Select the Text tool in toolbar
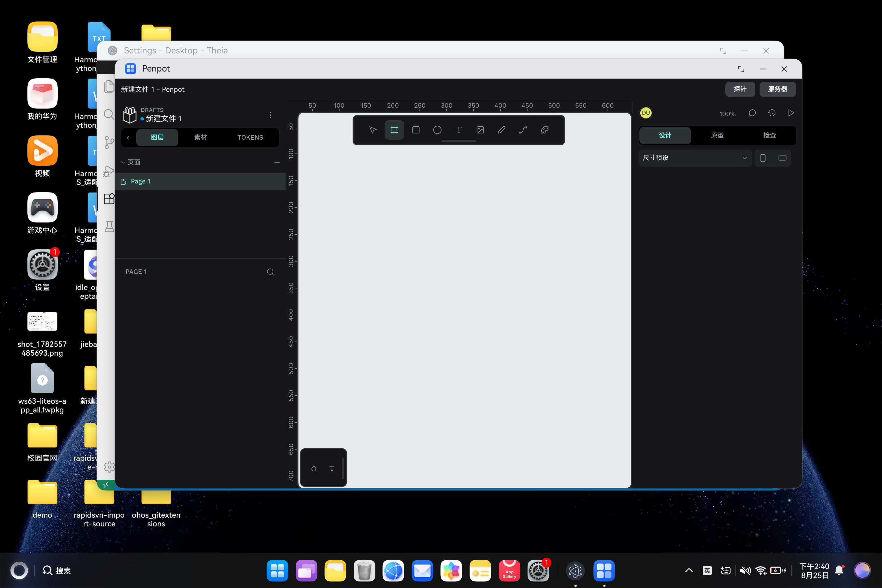Screen dimensions: 882x588 (x=459, y=130)
